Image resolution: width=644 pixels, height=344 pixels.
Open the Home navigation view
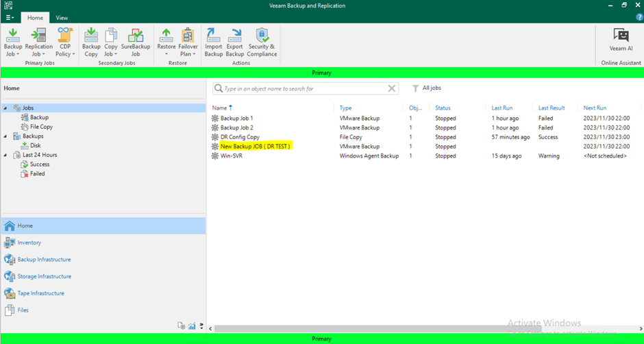click(103, 225)
